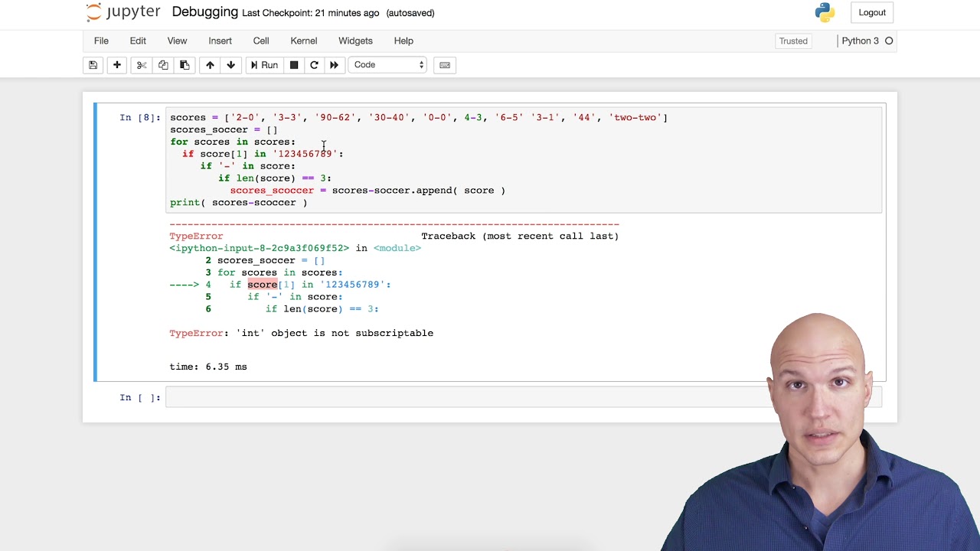Paste cells below icon
This screenshot has height=551, width=980.
[185, 65]
